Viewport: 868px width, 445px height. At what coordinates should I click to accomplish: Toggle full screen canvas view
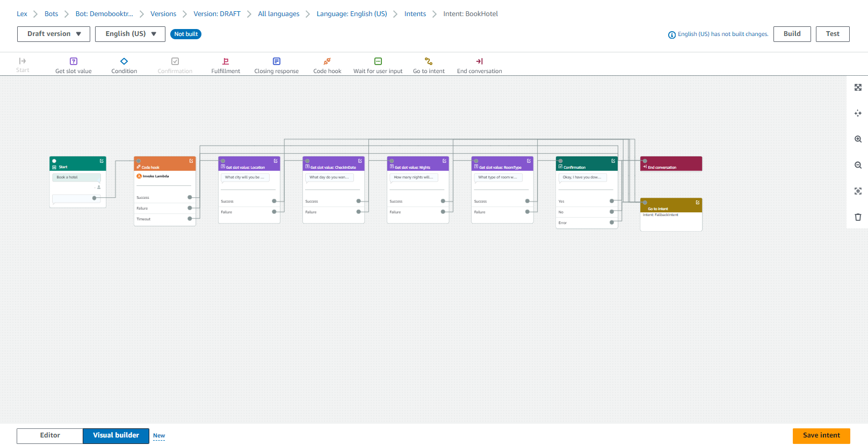click(x=858, y=88)
